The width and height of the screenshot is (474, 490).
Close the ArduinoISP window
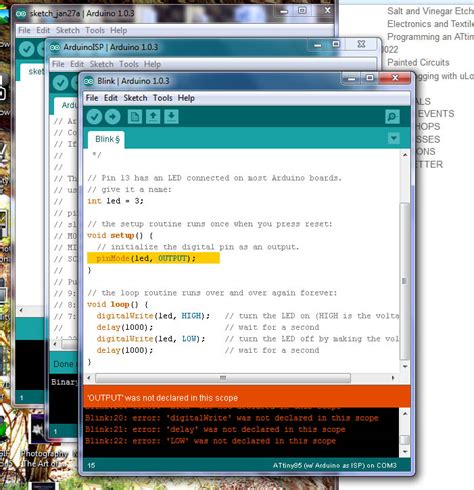[x=361, y=44]
